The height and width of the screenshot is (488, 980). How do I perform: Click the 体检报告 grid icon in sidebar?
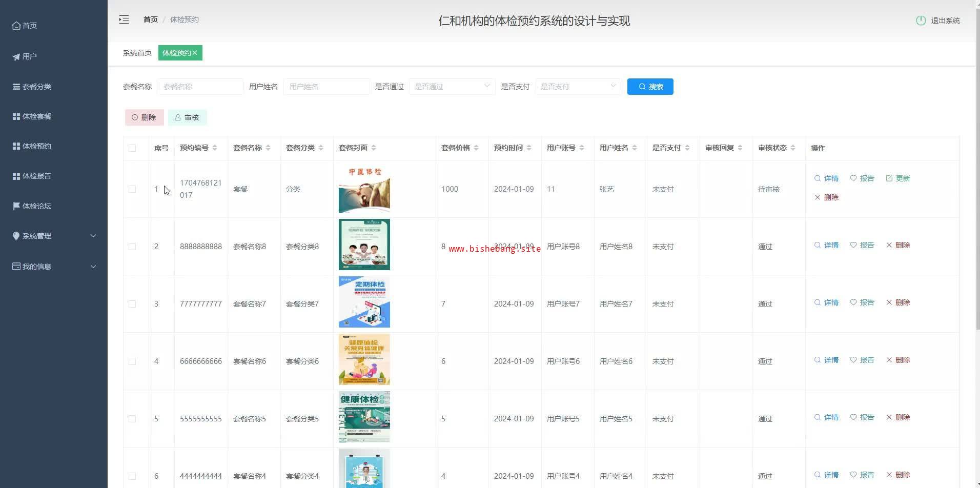click(16, 176)
